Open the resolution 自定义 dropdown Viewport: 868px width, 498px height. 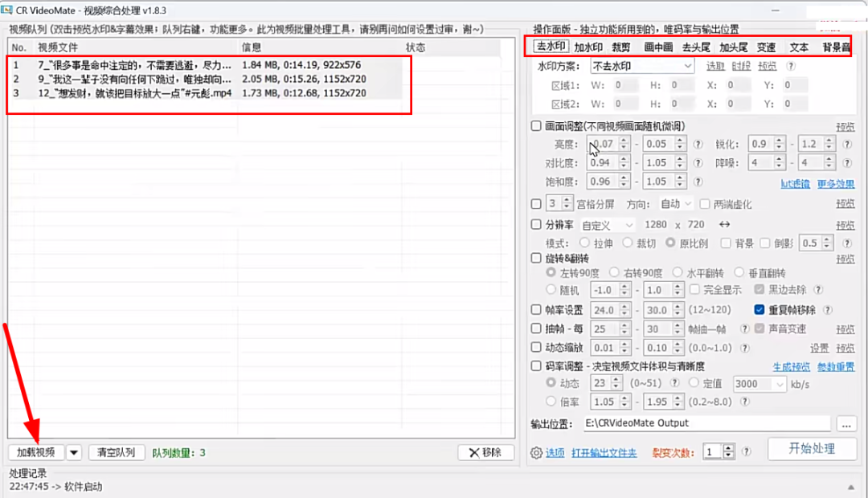pyautogui.click(x=607, y=224)
